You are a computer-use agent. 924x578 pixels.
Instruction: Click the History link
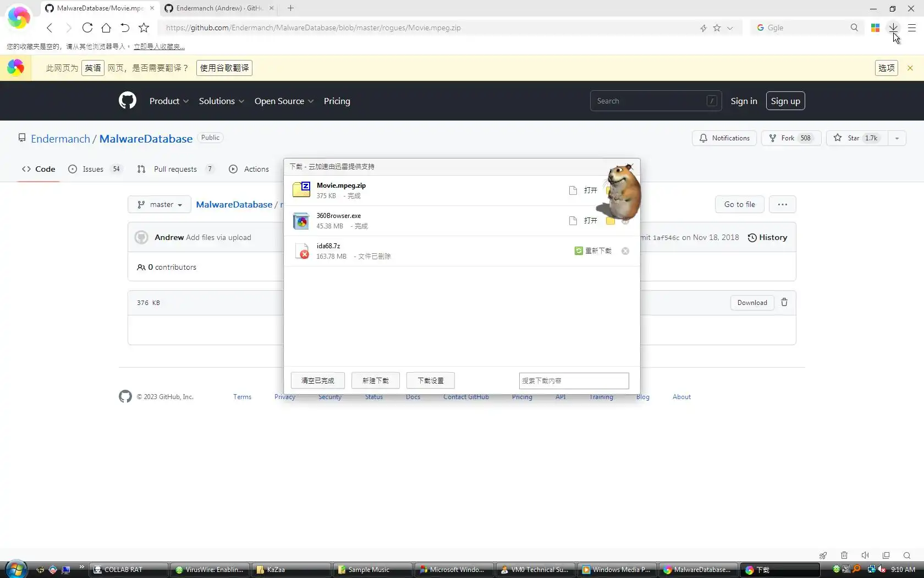point(767,237)
